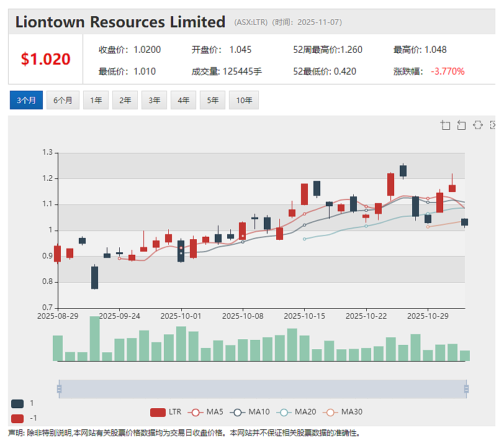Click the MA20 start marker at 2025-10-15

[304, 239]
